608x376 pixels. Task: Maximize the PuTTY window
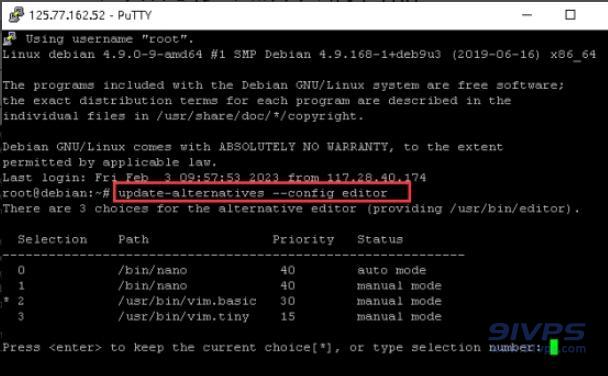pos(570,15)
